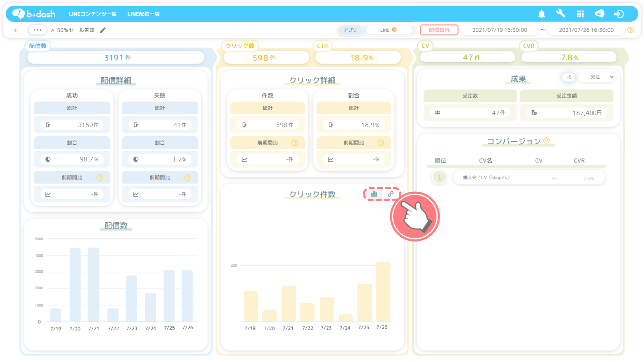Click help icon next to date range
This screenshot has width=644, height=362.
pyautogui.click(x=630, y=30)
